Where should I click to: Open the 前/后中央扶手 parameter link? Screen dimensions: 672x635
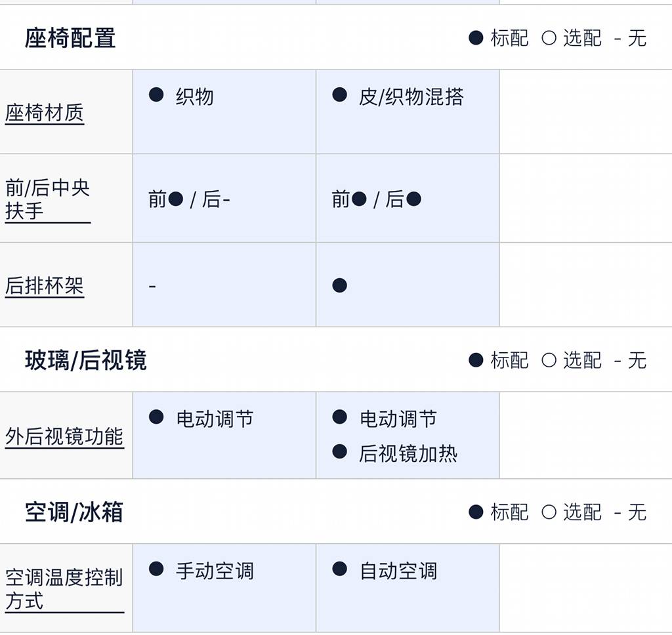47,199
